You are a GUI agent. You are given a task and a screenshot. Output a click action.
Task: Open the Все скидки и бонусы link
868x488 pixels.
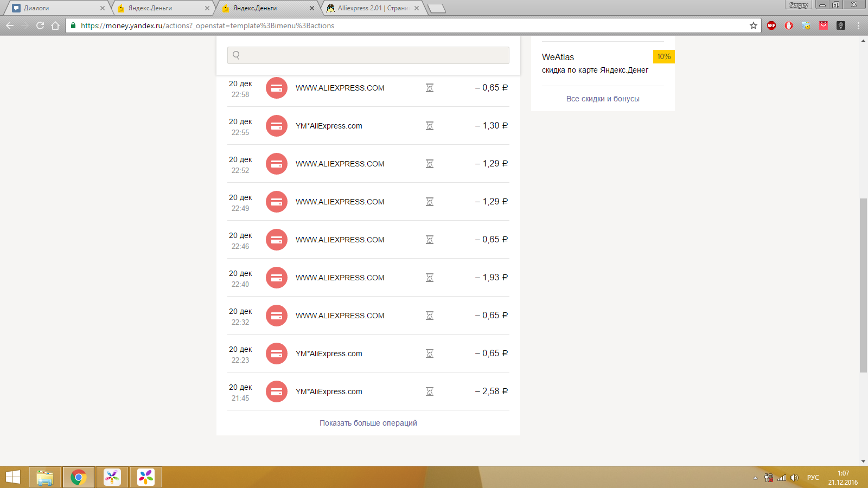603,99
